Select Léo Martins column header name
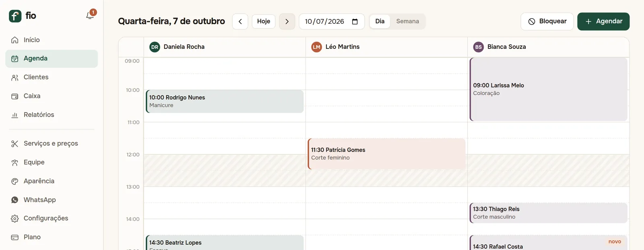Viewport: 644px width, 250px height. pos(343,47)
